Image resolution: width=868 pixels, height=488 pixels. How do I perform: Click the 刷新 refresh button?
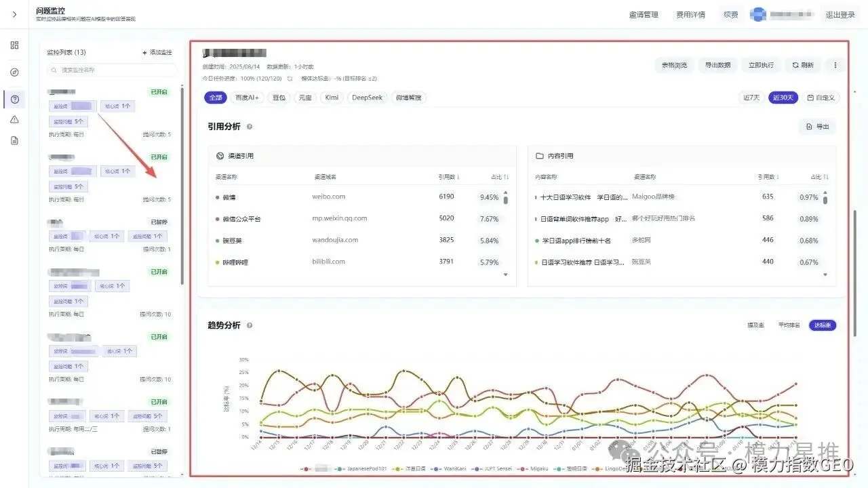click(802, 65)
